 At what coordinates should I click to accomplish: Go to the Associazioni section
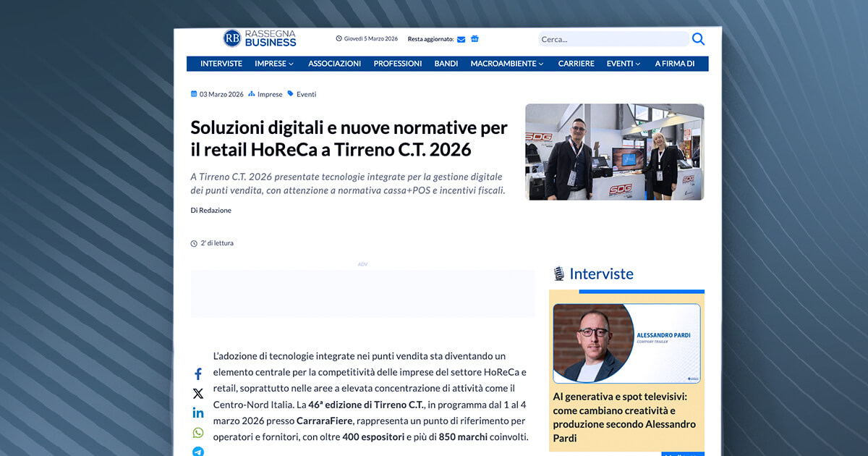(334, 64)
